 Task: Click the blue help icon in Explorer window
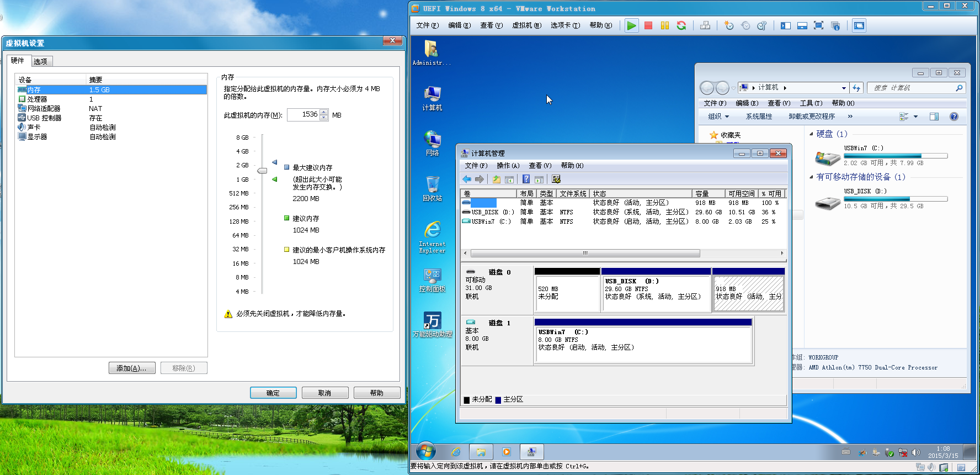(954, 117)
